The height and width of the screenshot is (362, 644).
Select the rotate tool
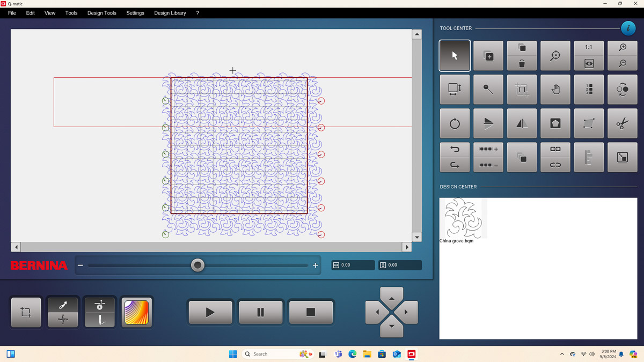(x=455, y=123)
